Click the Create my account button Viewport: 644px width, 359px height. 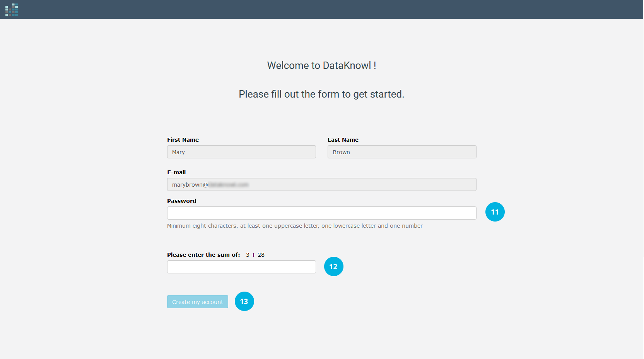click(x=198, y=302)
